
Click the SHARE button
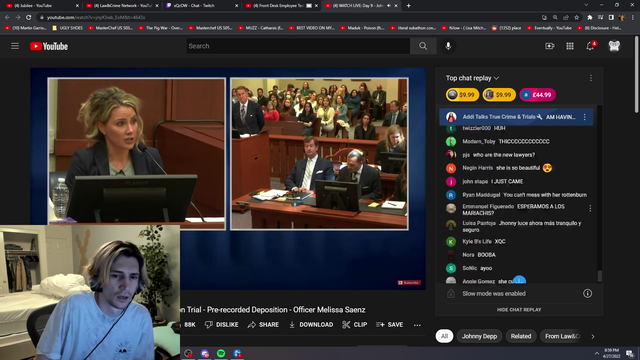tap(263, 325)
